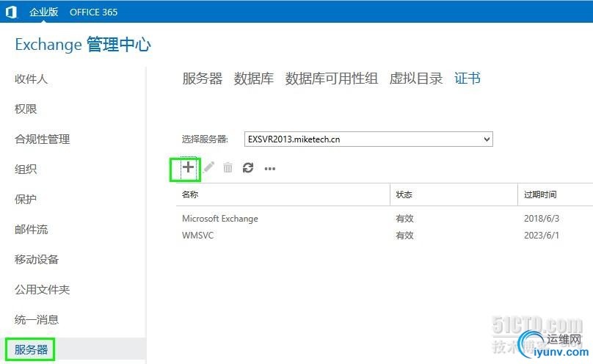The height and width of the screenshot is (364, 593).
Task: Select 服务器 in the left sidebar
Action: click(31, 349)
